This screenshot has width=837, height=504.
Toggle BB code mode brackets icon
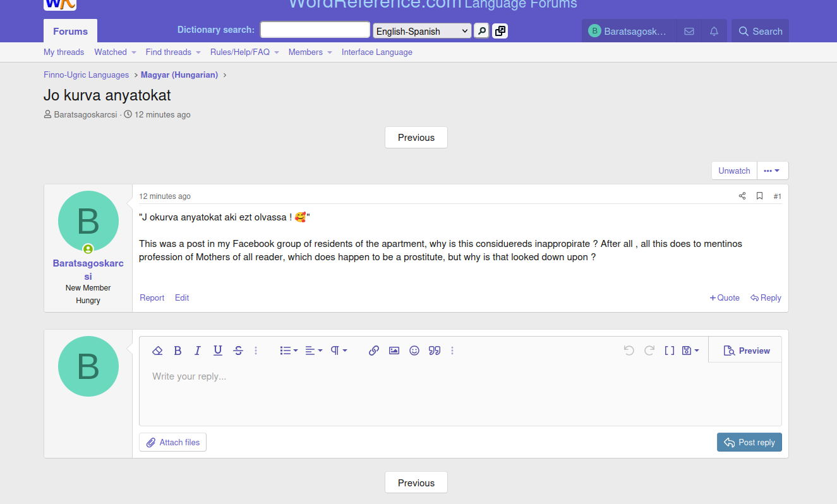tap(670, 351)
